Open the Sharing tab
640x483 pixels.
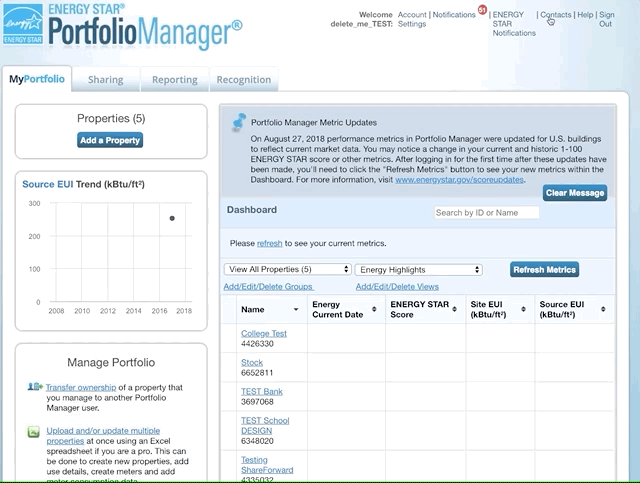coord(106,80)
